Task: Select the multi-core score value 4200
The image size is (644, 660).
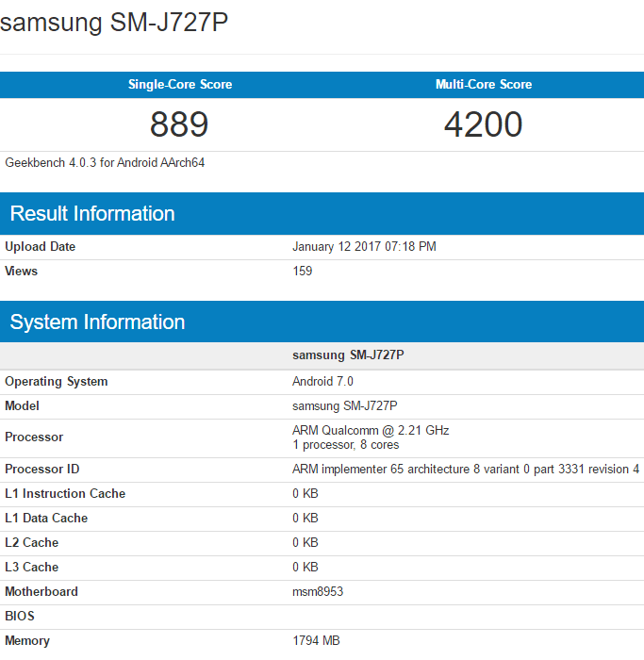Action: (483, 124)
